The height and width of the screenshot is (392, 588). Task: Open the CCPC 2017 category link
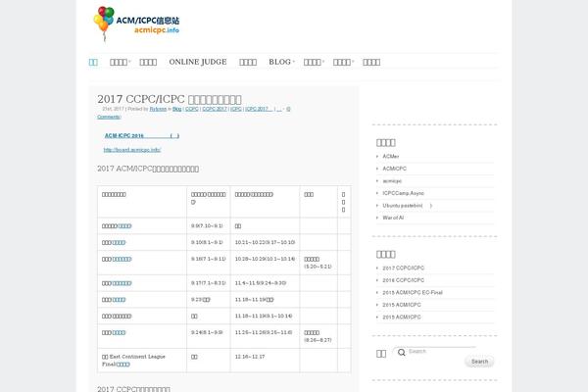[215, 109]
